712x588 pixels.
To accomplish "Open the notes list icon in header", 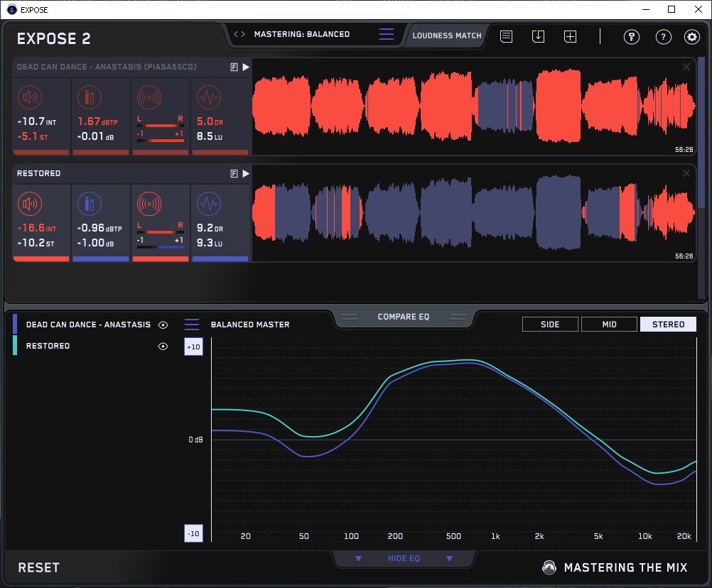I will (x=507, y=36).
